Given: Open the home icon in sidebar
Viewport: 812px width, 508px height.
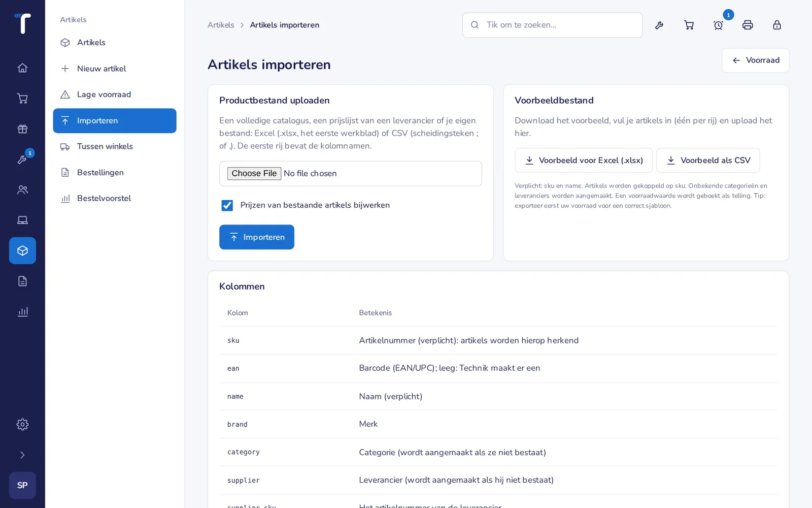Looking at the screenshot, I should click(x=22, y=68).
